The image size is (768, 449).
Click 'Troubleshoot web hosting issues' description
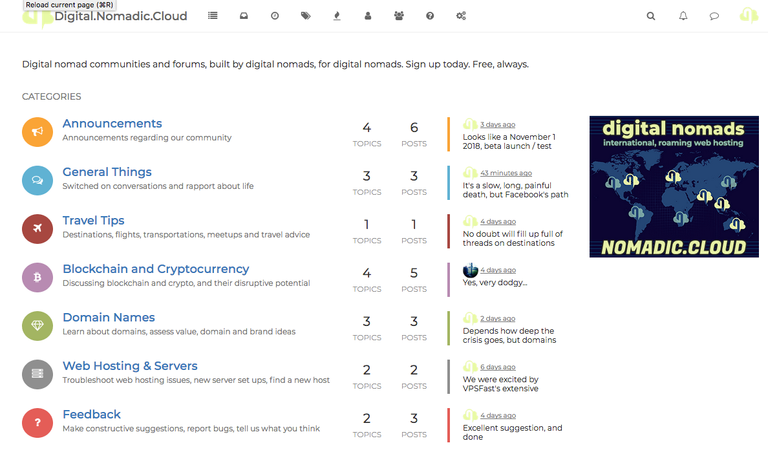(196, 380)
